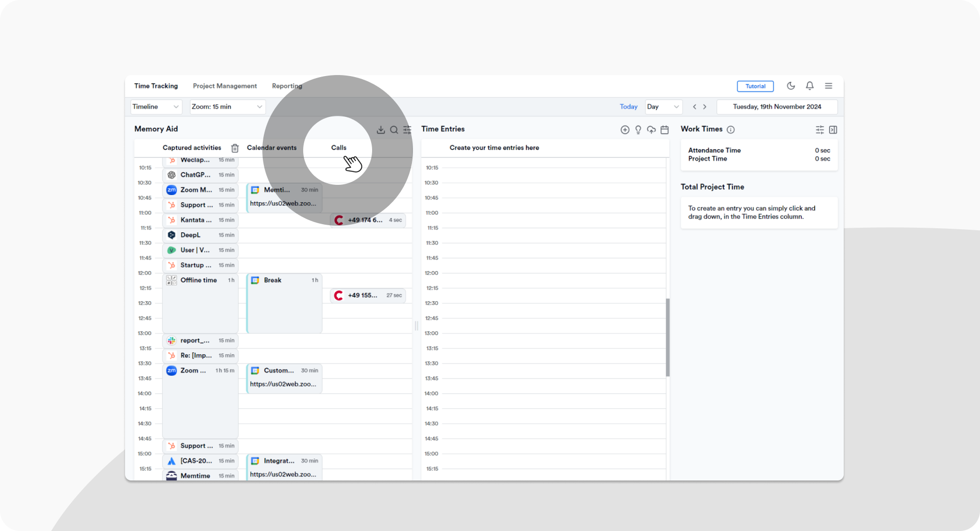Show Work Times info icon

tap(730, 130)
